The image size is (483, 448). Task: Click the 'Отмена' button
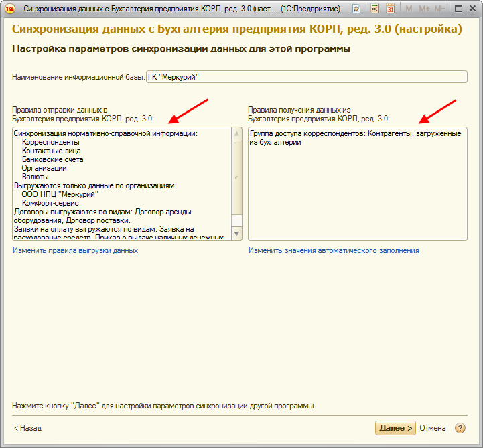point(433,428)
